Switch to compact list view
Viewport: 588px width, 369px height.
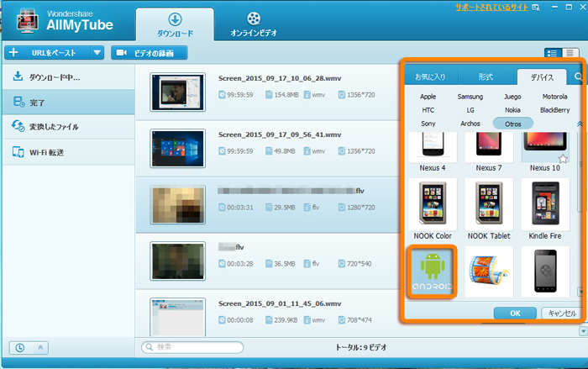[570, 53]
